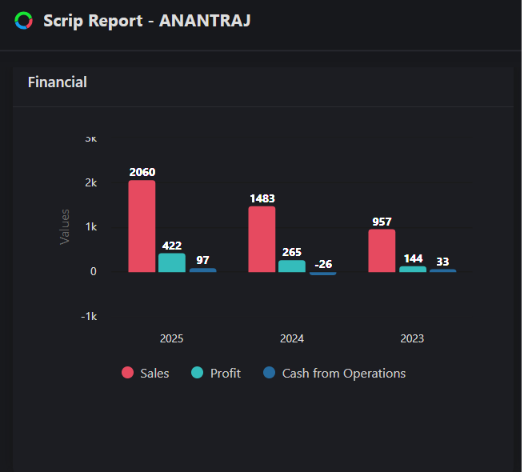Toggle the Sales legend series
Image resolution: width=522 pixels, height=472 pixels.
click(x=145, y=373)
